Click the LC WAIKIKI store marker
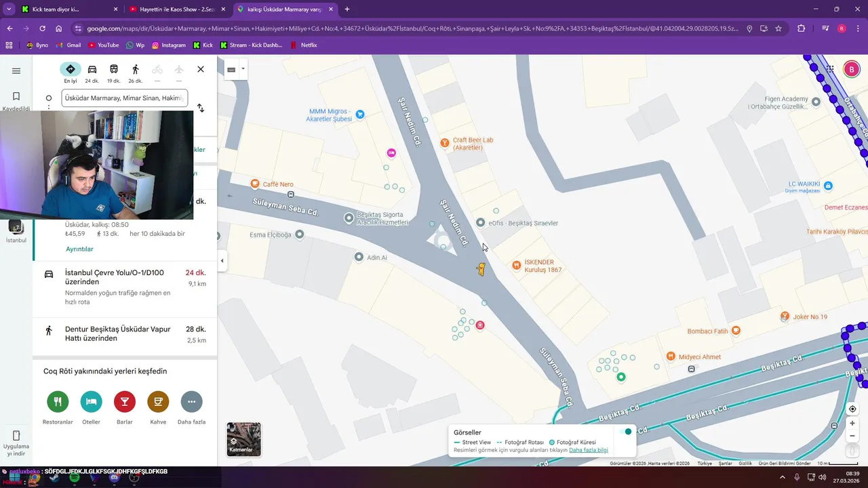868x488 pixels. click(x=828, y=186)
